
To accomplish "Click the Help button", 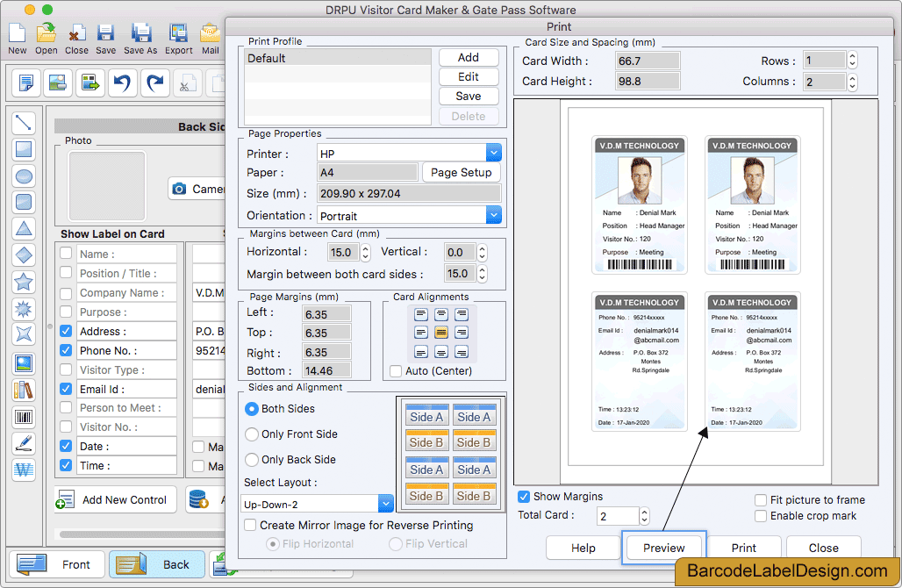I will (x=583, y=548).
